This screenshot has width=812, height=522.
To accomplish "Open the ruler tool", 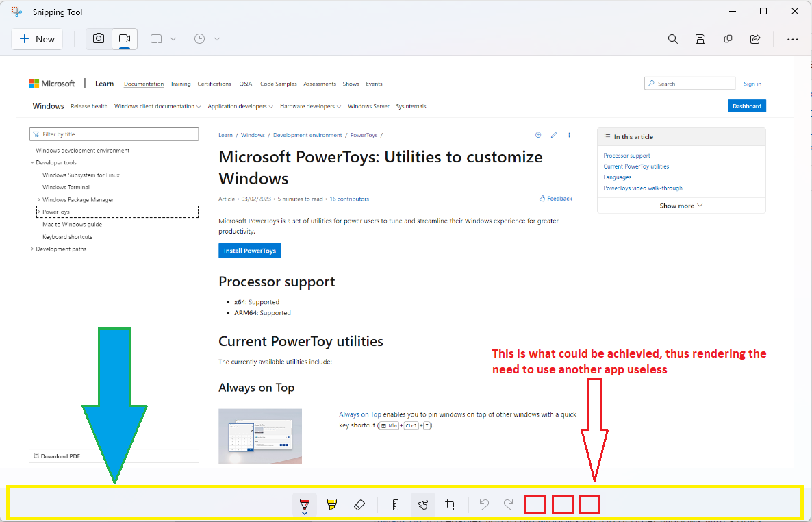I will [395, 504].
